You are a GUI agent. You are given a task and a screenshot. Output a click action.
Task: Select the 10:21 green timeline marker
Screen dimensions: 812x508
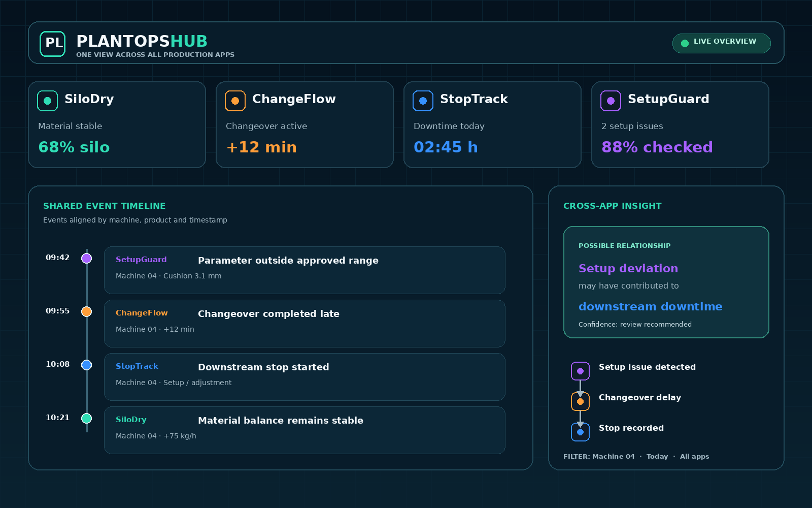(x=87, y=418)
